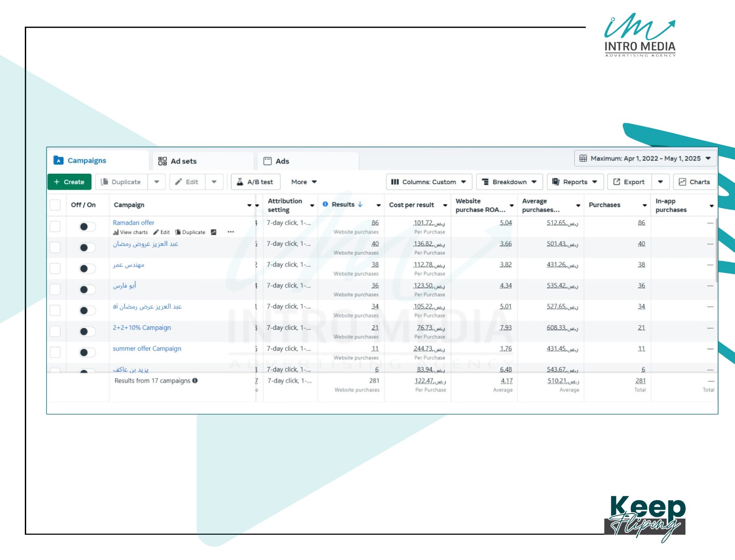Switch to the Ad sets tab
735x560 pixels.
203,161
